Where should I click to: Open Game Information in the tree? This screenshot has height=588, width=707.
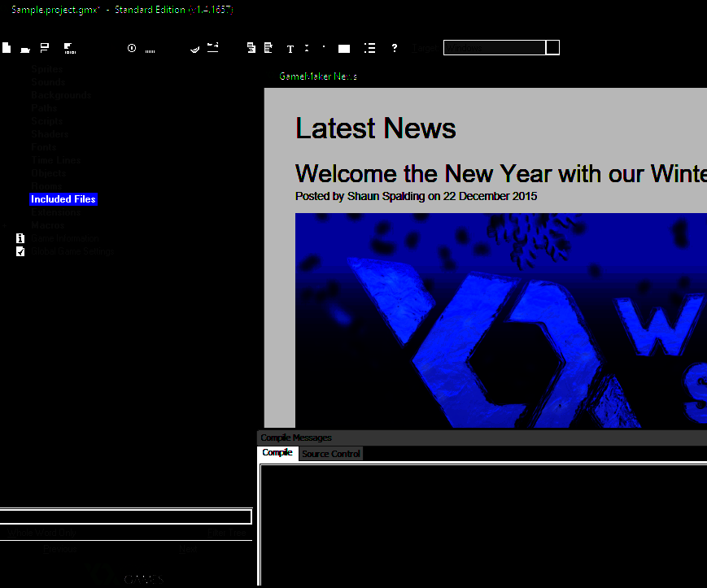tap(65, 238)
